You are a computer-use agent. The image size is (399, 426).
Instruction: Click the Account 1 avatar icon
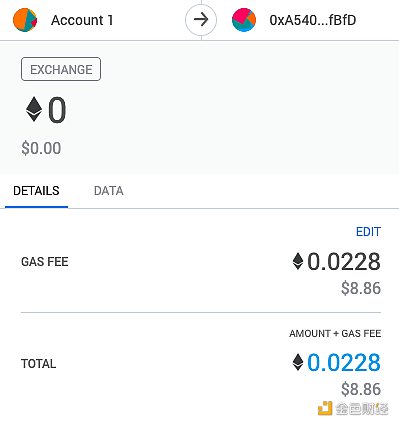[x=25, y=20]
